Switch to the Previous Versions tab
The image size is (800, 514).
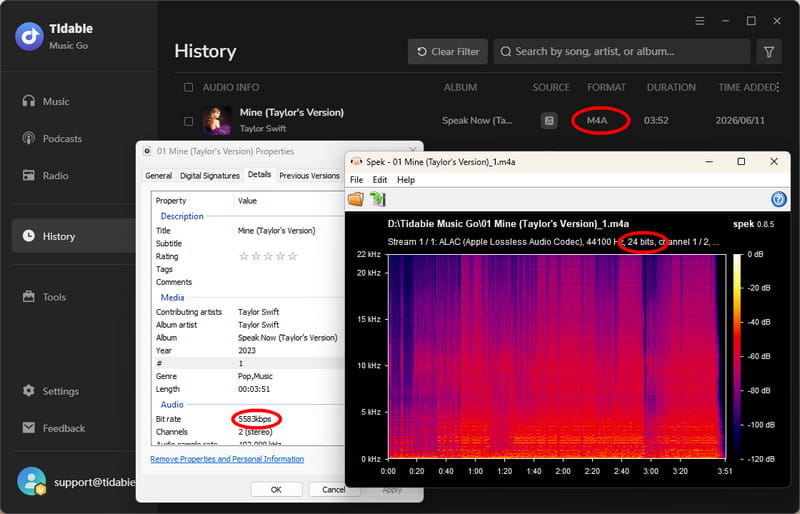pos(309,176)
